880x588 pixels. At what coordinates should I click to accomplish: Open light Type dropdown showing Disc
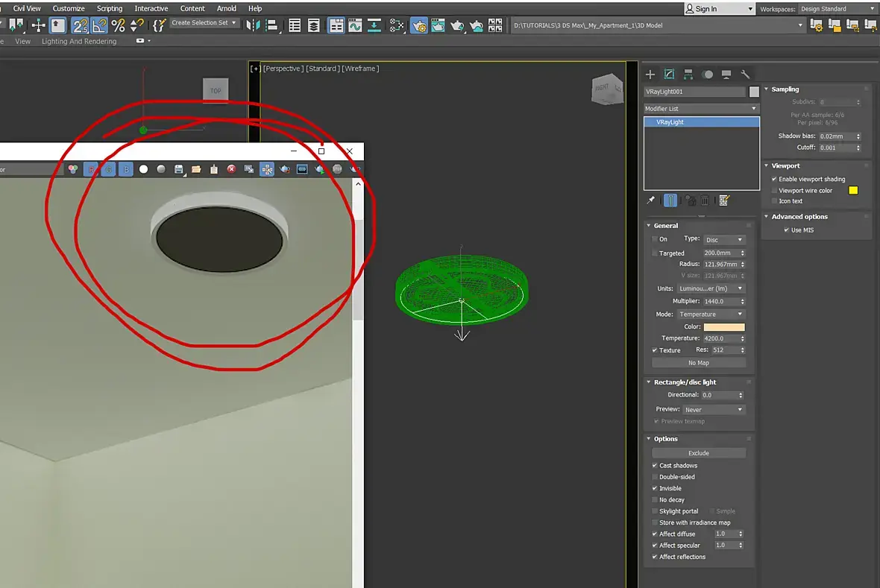click(x=724, y=239)
